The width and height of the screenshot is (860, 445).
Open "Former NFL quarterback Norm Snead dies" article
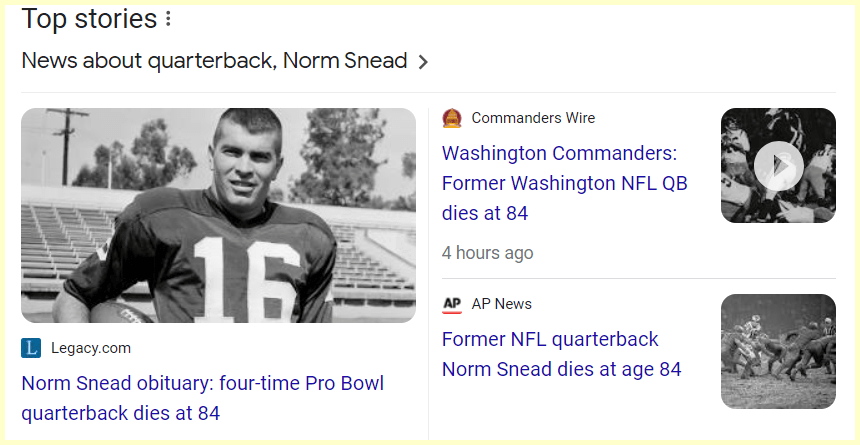pos(561,354)
